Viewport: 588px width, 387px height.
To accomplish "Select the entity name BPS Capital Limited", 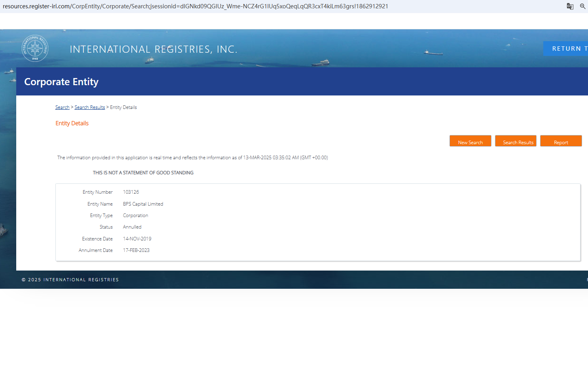I will tap(143, 204).
